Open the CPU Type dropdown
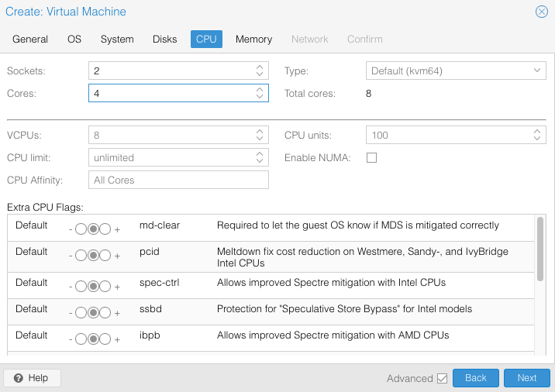Viewport: 555px width, 392px height. (x=537, y=70)
